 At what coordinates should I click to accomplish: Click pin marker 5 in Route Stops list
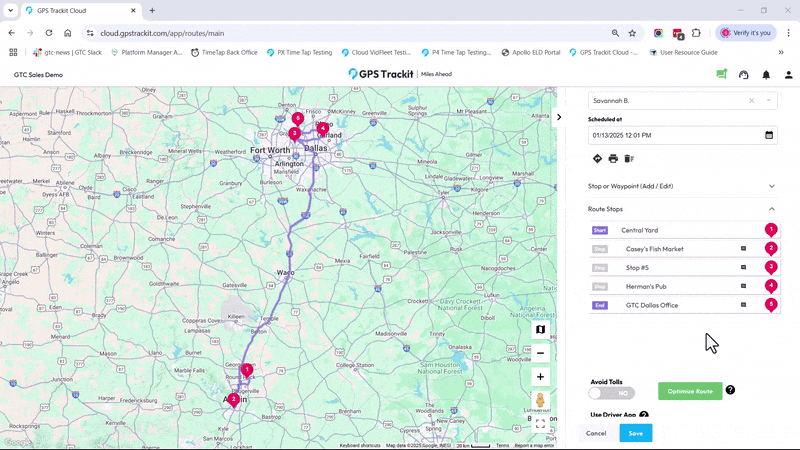[x=771, y=305]
